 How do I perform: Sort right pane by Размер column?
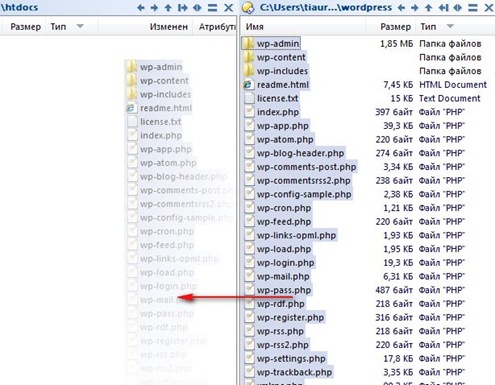tap(396, 27)
